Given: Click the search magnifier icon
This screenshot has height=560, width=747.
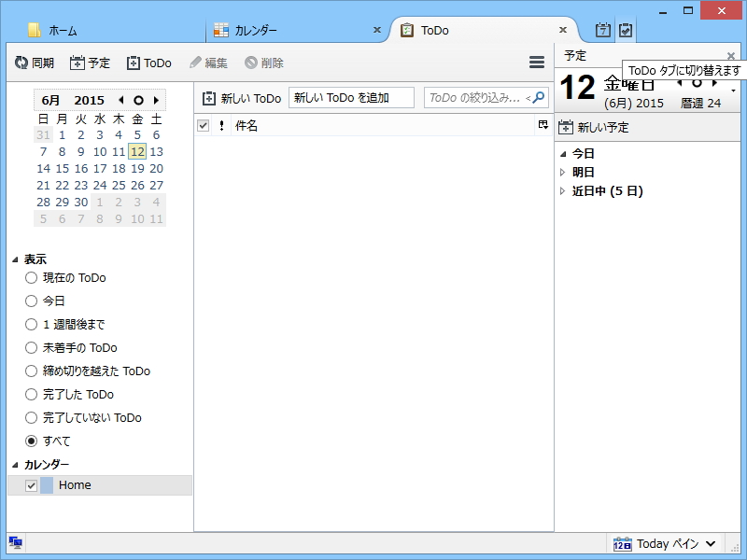Looking at the screenshot, I should (x=539, y=98).
